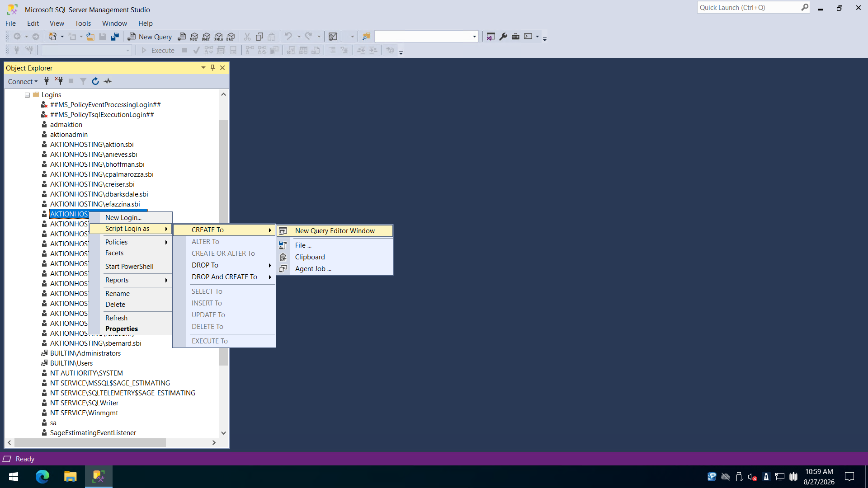Click the Analysis Services XMLA Query icon

(x=218, y=37)
